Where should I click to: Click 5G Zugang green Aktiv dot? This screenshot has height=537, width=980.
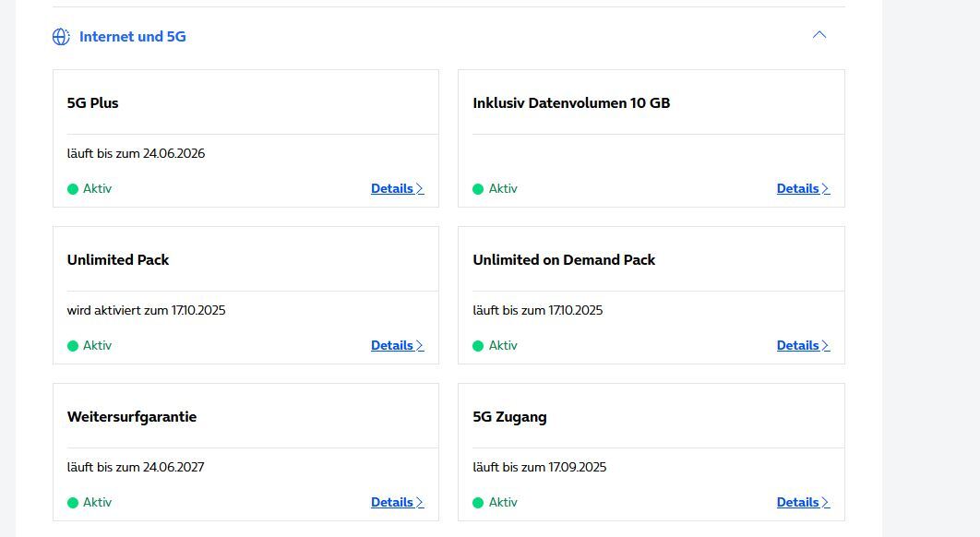pos(478,503)
